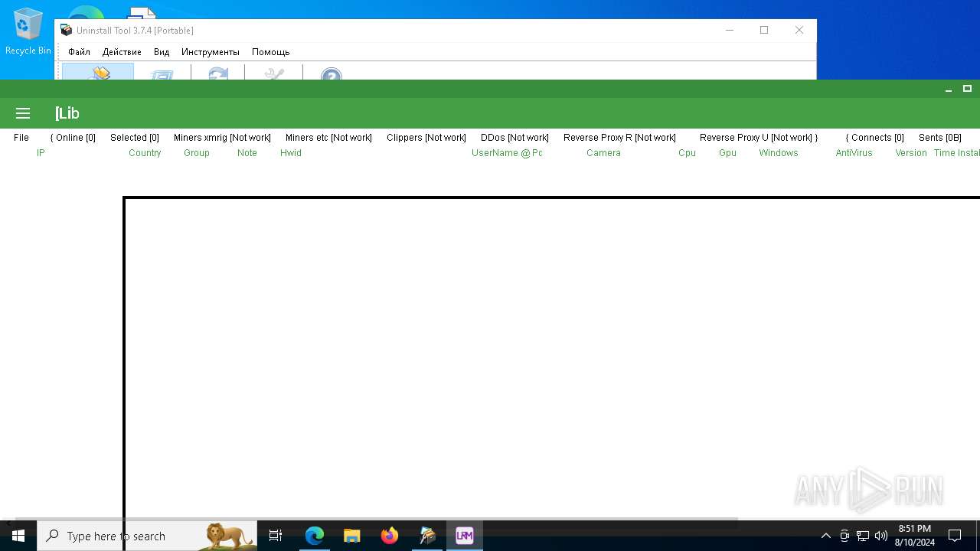980x551 pixels.
Task: Click the horizontal scrollbar at bottom
Action: click(376, 520)
